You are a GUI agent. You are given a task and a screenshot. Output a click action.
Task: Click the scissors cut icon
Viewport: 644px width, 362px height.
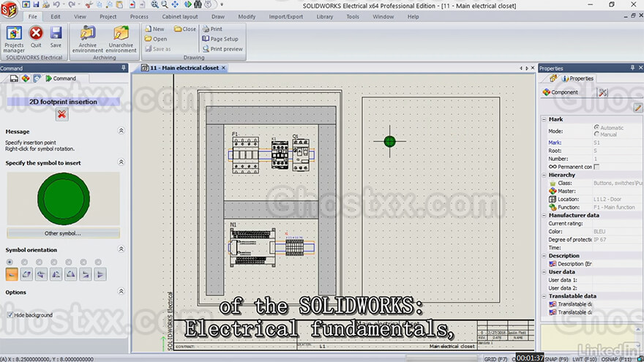(89, 4)
